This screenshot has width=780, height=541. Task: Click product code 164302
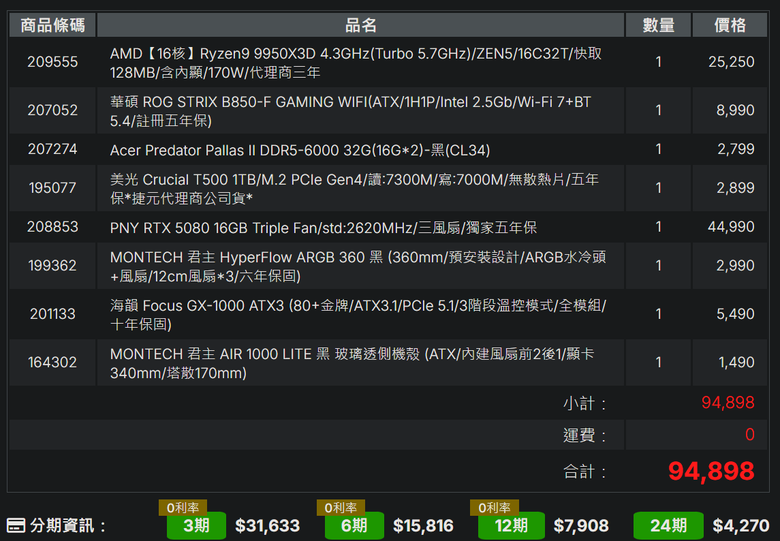click(52, 362)
